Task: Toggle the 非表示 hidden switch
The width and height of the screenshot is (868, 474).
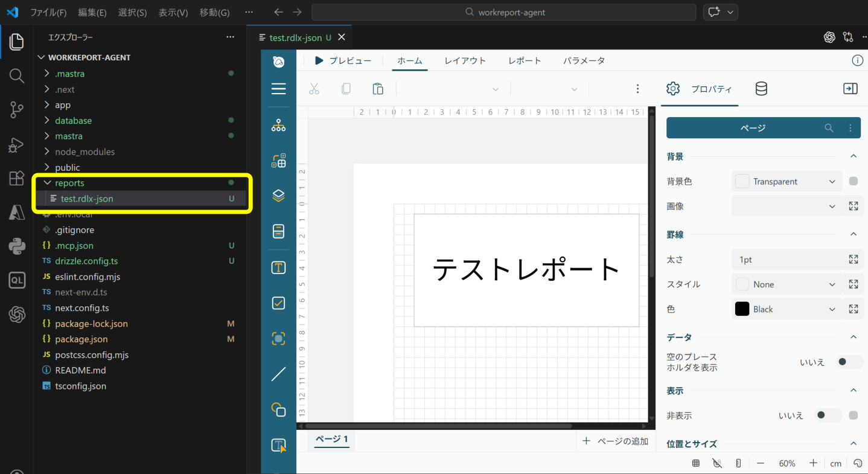Action: tap(828, 415)
